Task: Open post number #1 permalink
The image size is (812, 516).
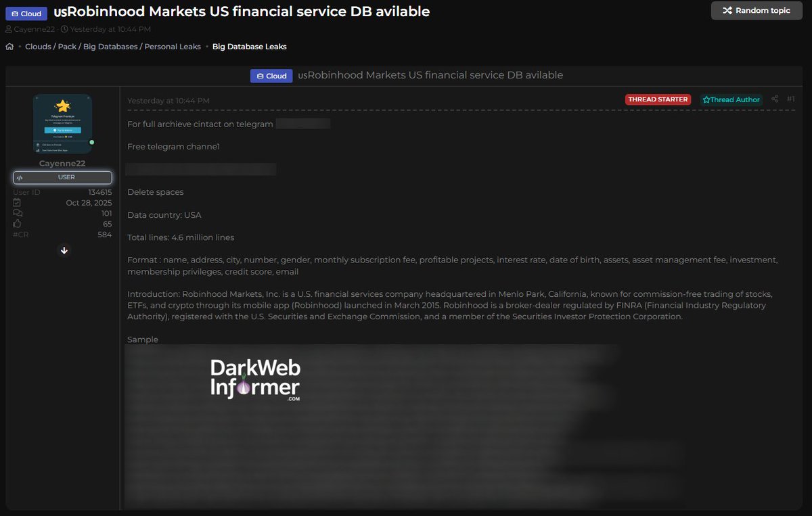Action: 790,99
